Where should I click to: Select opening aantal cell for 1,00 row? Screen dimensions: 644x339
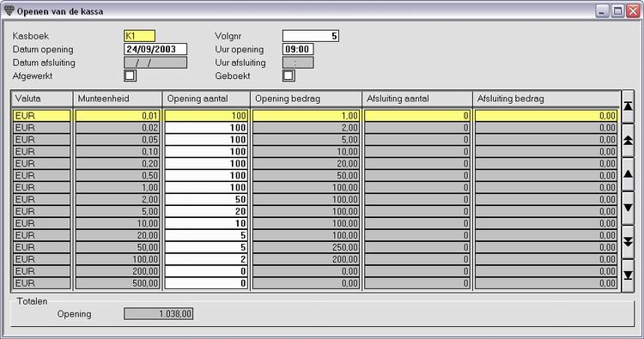[206, 187]
